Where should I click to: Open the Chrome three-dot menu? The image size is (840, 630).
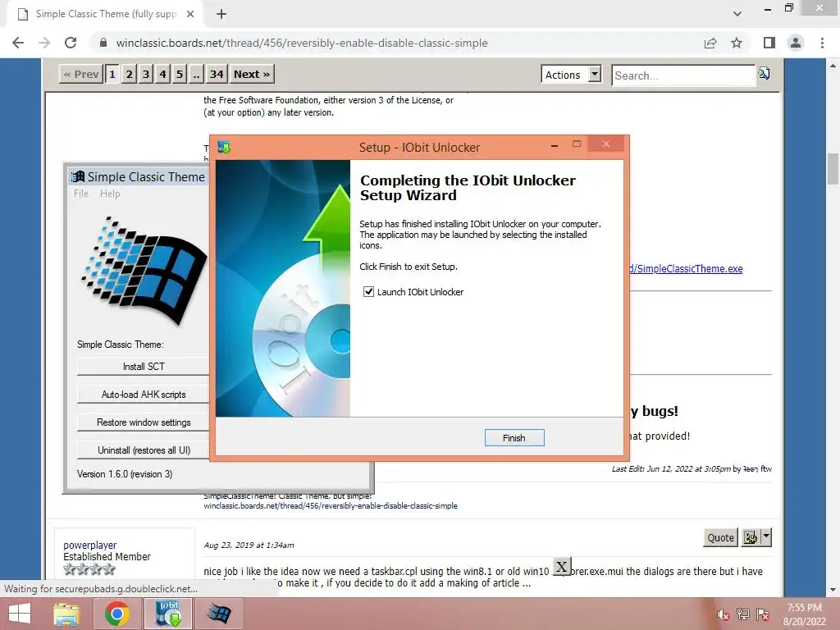tap(822, 43)
